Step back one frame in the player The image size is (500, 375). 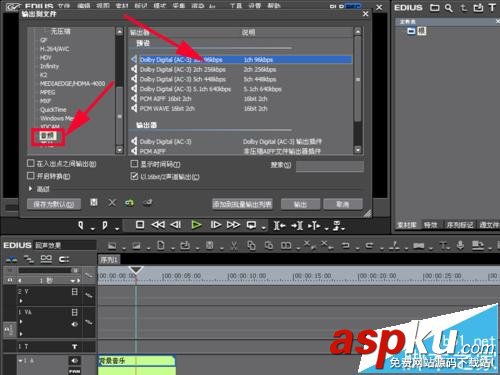(x=176, y=225)
